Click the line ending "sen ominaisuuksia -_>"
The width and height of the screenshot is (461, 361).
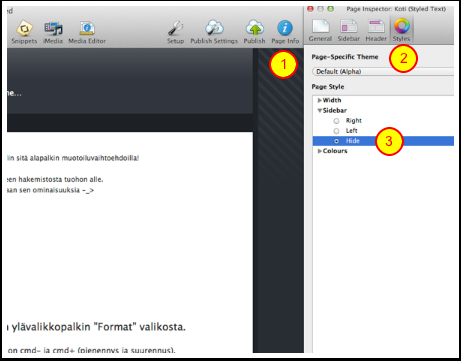50,190
